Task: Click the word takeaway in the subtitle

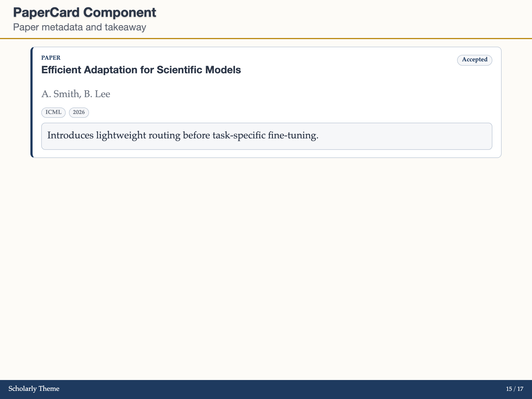Action: point(125,27)
